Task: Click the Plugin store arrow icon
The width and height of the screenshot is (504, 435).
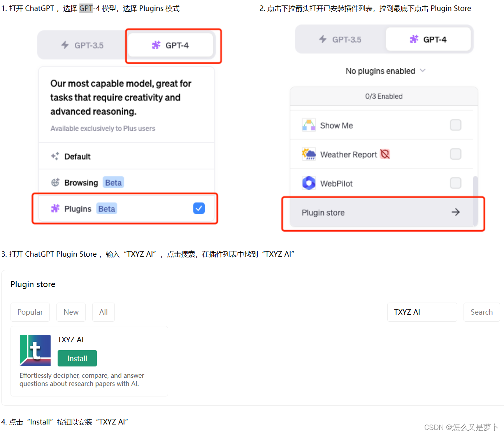Action: point(456,212)
